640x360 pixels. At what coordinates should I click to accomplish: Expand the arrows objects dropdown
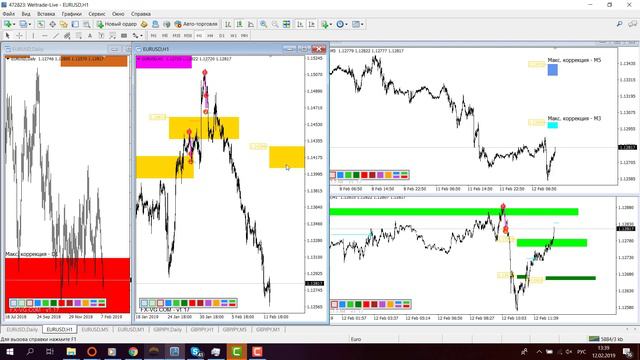[141, 36]
